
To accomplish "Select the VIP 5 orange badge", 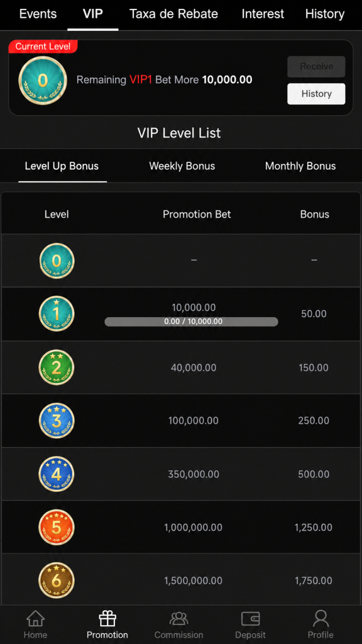I will [57, 528].
